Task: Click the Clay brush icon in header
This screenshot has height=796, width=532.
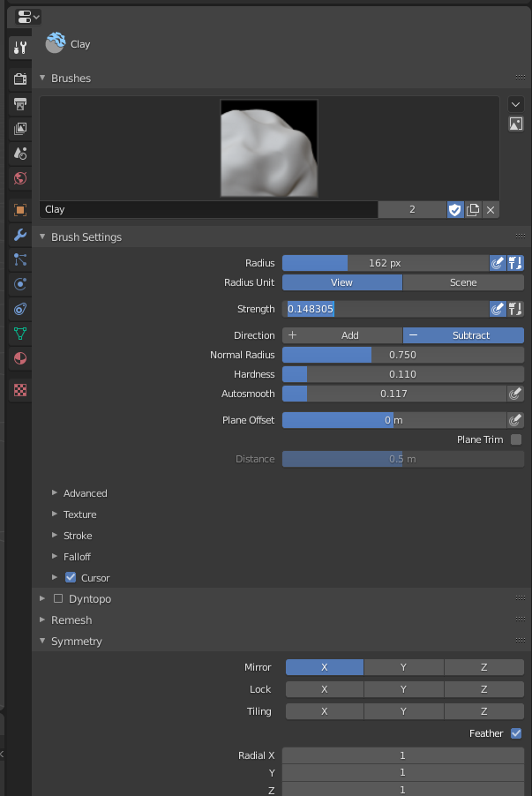Action: 55,43
